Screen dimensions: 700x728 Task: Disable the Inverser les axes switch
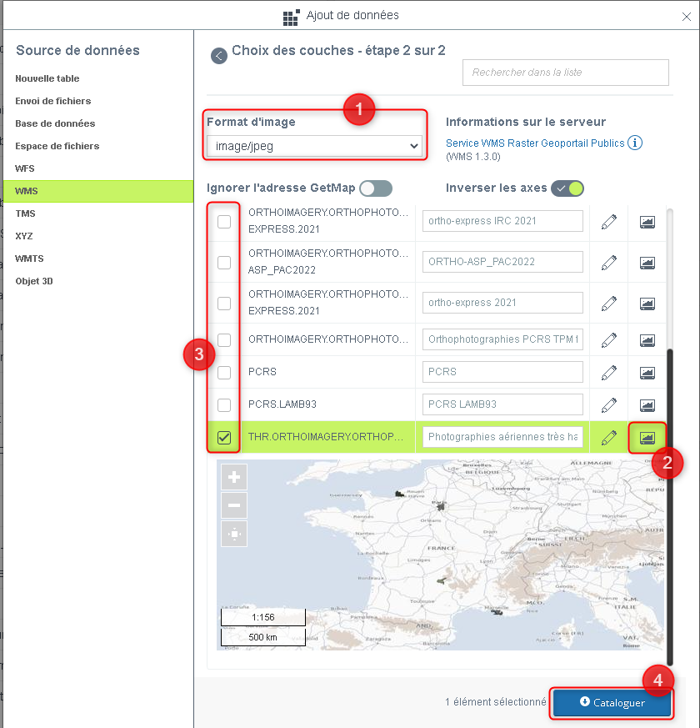(567, 188)
